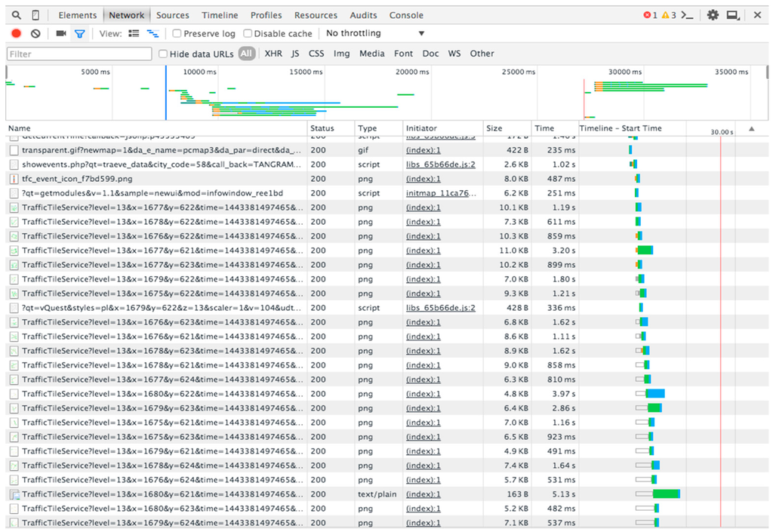
Task: Tick the Hide data URLs checkbox
Action: 163,54
